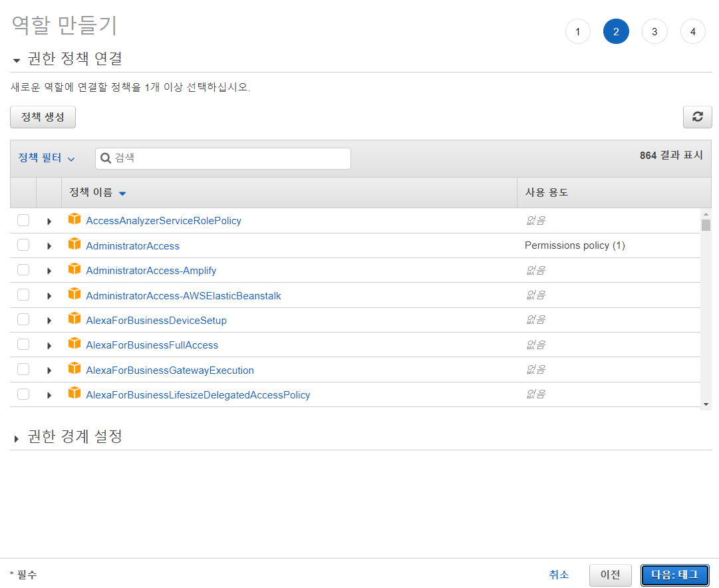Expand the AlexaForBusinessDeviceSetup row arrow
The height and width of the screenshot is (588, 719).
point(49,321)
